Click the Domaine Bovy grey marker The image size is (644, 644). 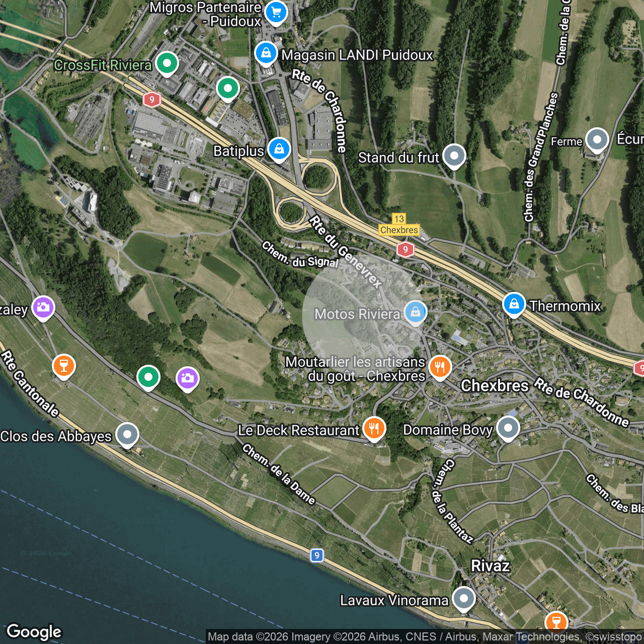tap(508, 428)
